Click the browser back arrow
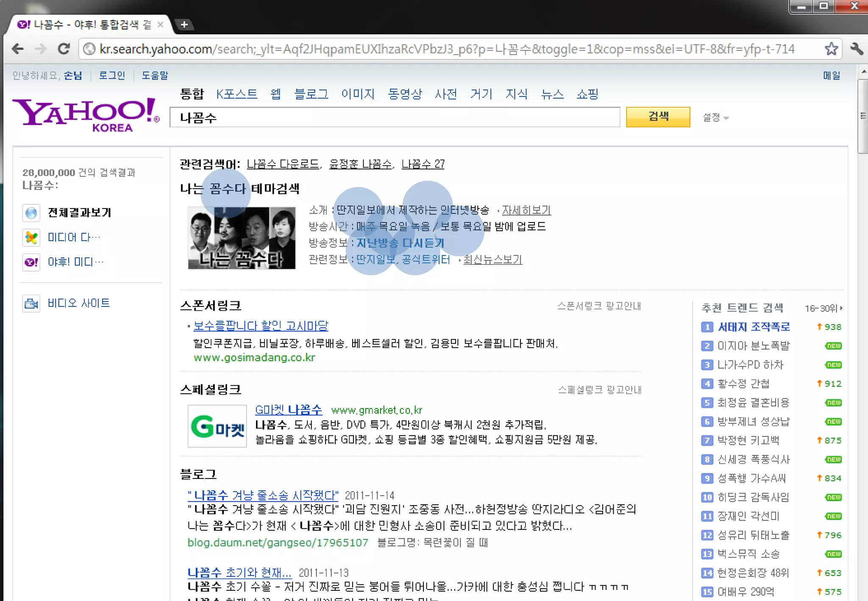The image size is (868, 601). pos(18,49)
